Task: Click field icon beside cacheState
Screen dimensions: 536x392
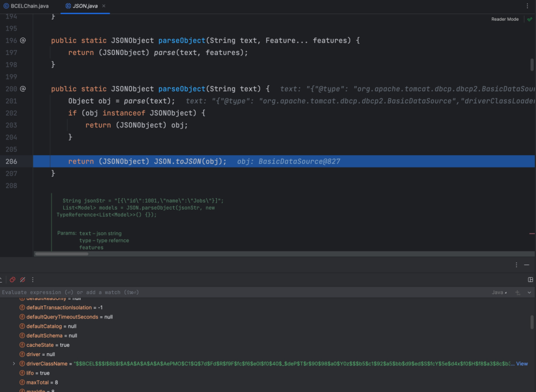Action: tap(22, 345)
